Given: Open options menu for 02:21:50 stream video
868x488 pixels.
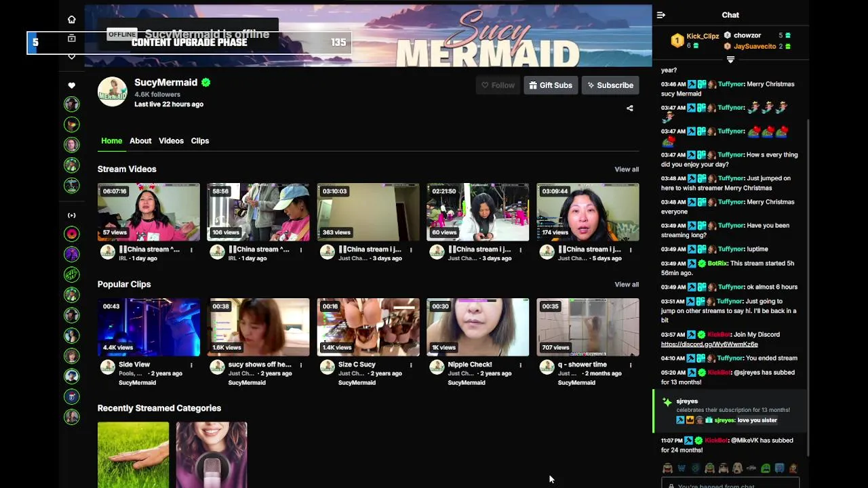Looking at the screenshot, I should (x=521, y=250).
